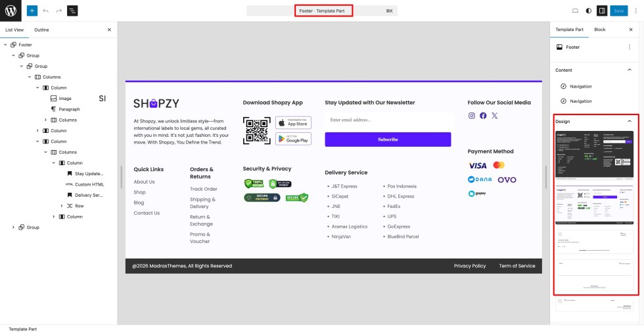Viewport: 644px width, 333px height.
Task: Click the Blog quick link
Action: click(139, 203)
